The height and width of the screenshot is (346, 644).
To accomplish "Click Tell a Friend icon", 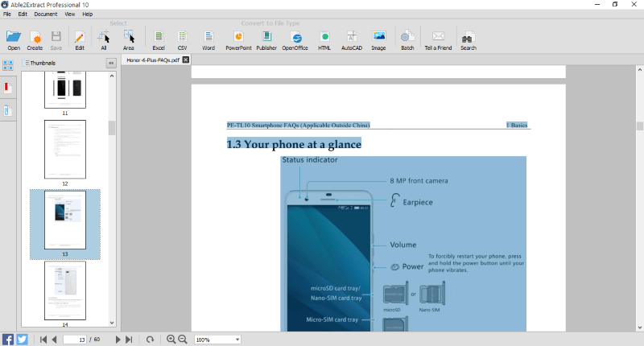I will [x=438, y=40].
